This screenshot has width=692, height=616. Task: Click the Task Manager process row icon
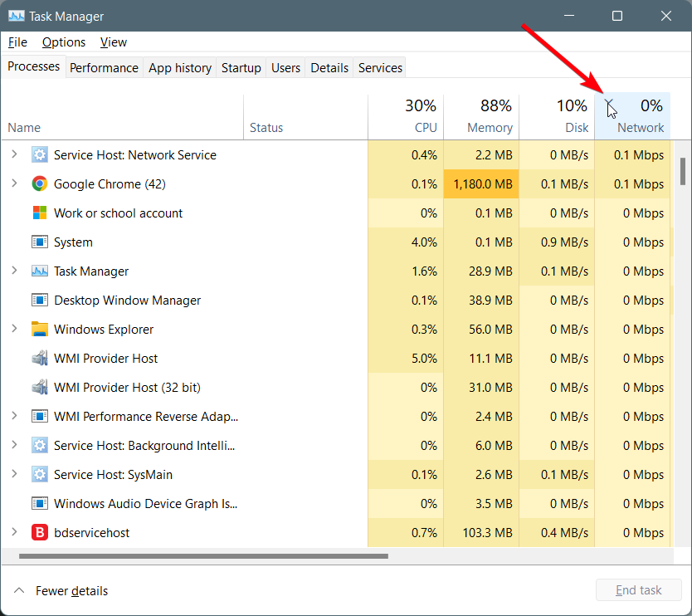(40, 271)
